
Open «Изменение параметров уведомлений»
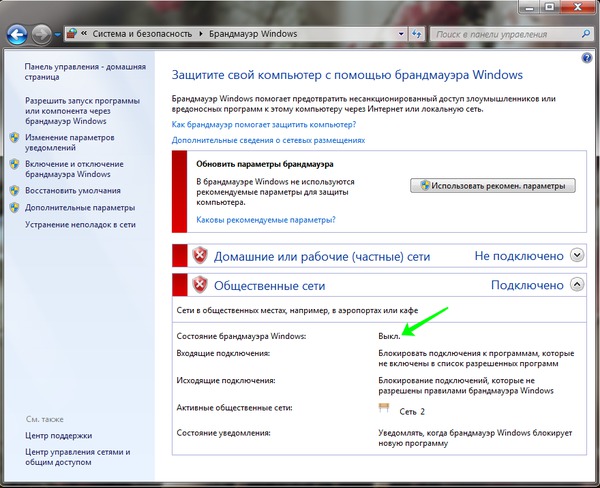(70, 142)
